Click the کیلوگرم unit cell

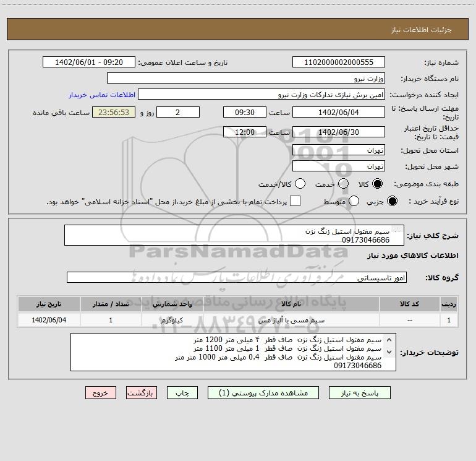(172, 320)
